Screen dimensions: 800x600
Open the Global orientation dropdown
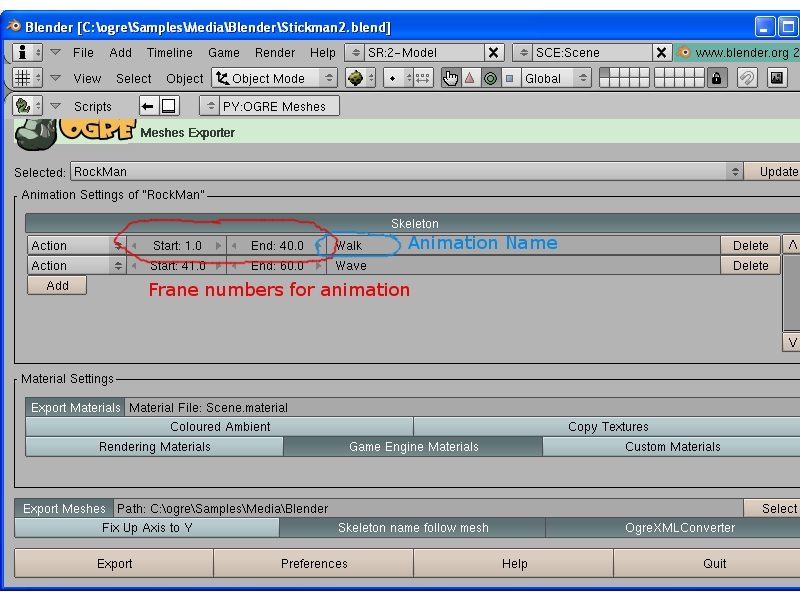click(556, 78)
